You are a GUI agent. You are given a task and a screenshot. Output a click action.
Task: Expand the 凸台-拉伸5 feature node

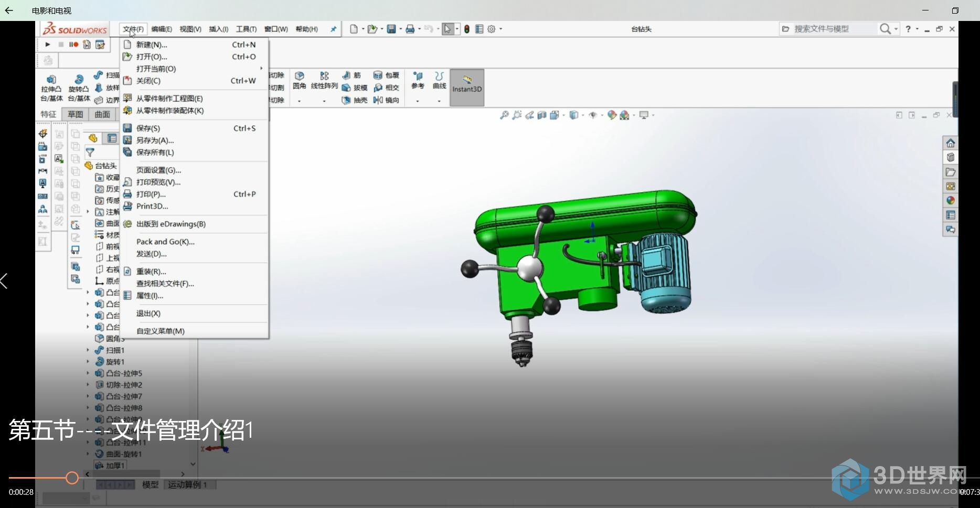click(x=88, y=373)
